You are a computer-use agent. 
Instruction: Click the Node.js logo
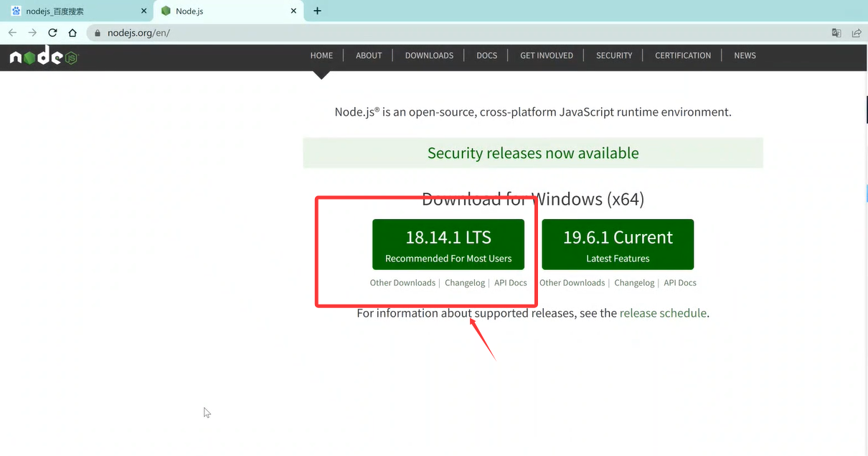click(x=43, y=55)
